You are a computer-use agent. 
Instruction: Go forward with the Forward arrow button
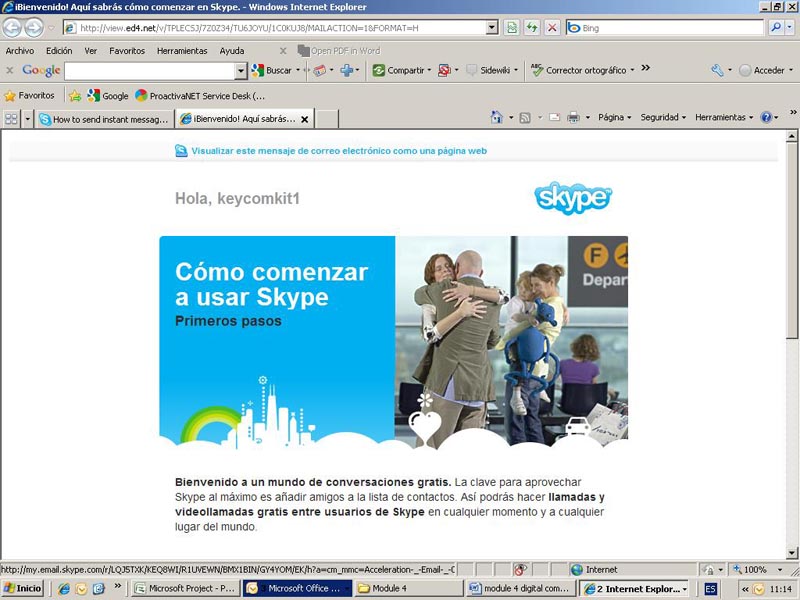click(x=34, y=28)
